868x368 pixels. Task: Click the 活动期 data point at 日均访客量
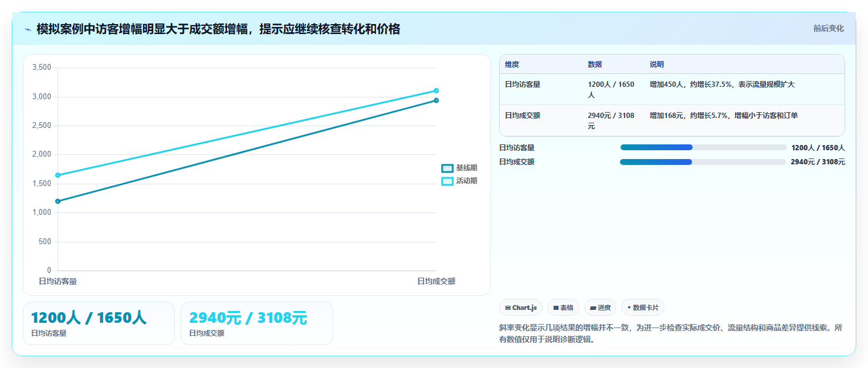57,175
